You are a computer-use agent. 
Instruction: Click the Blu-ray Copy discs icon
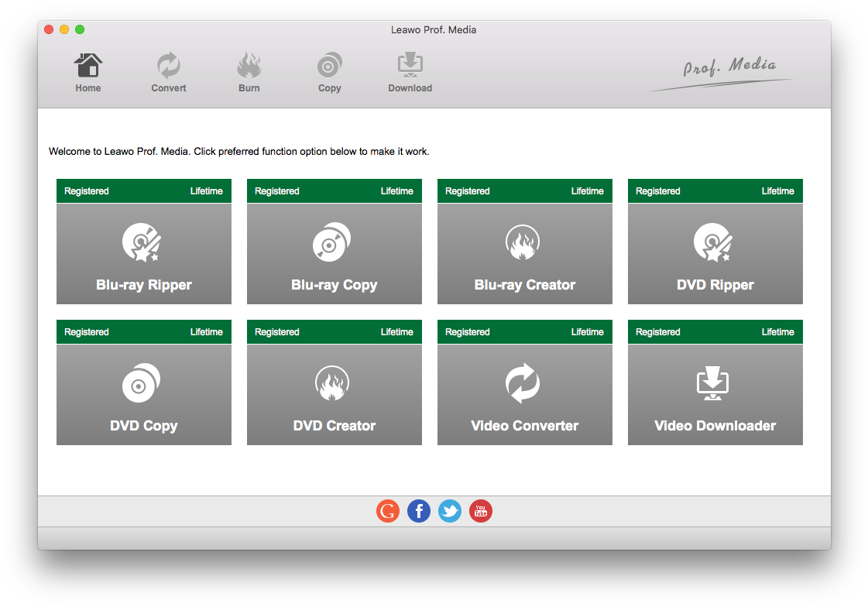click(331, 242)
